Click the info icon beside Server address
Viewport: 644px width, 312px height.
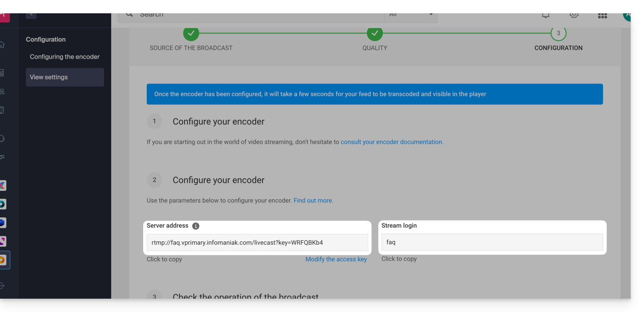pos(196,226)
